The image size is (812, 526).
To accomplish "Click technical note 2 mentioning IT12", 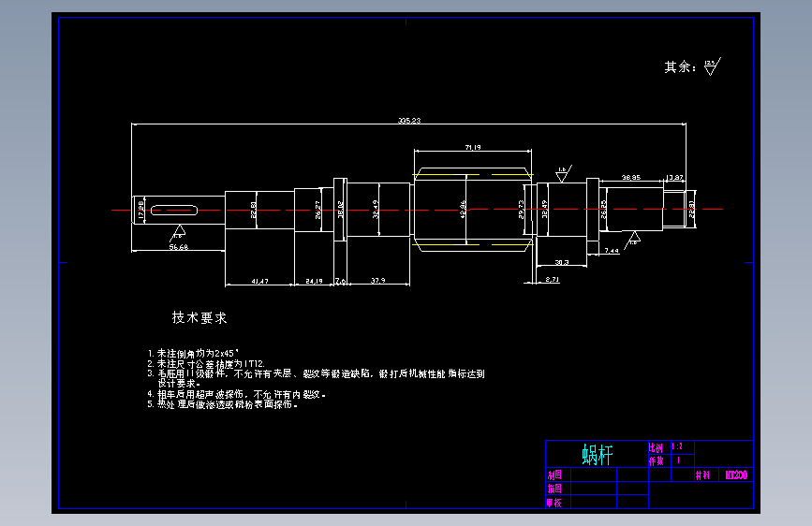I will 206,364.
